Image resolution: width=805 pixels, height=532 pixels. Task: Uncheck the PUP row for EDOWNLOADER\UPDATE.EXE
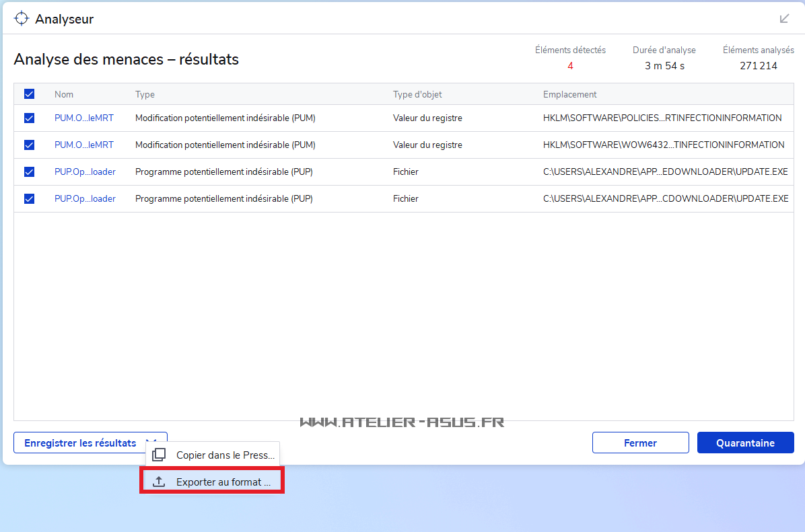(x=29, y=172)
